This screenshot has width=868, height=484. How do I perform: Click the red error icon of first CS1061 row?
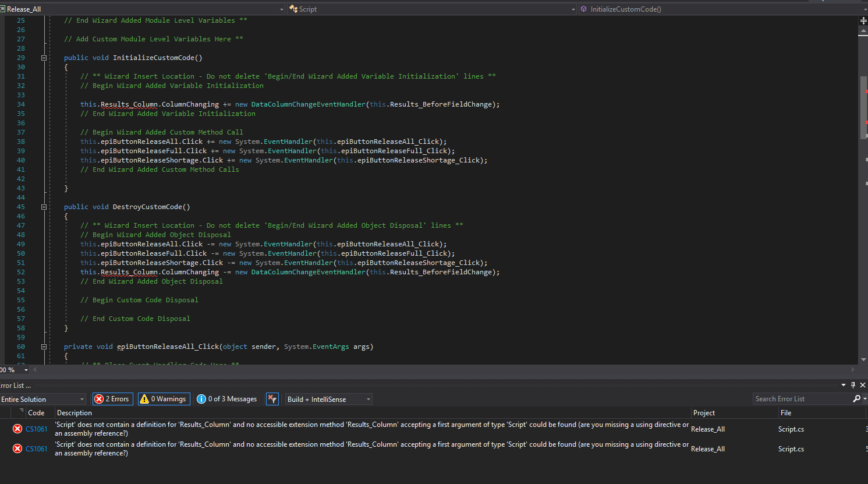17,429
